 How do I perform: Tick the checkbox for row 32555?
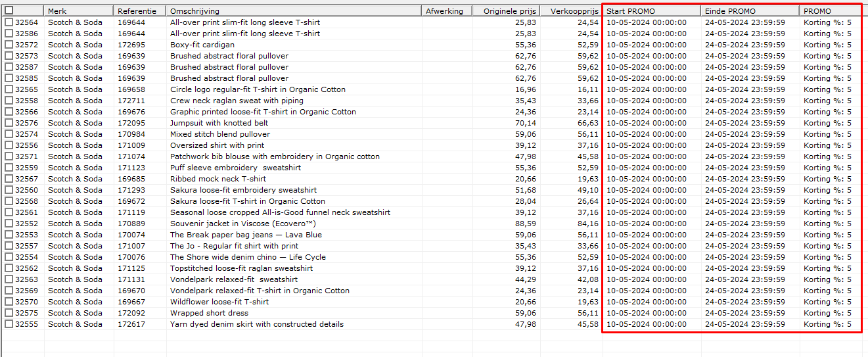tap(9, 324)
